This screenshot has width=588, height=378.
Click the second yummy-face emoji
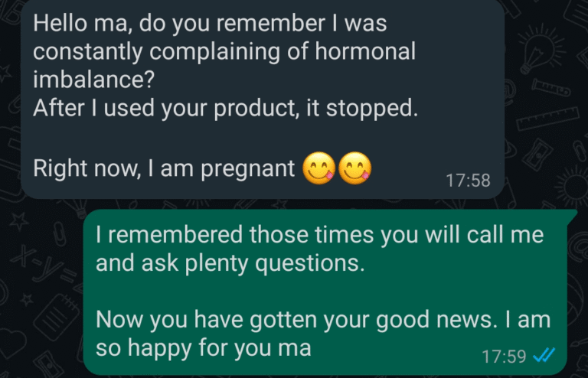[354, 168]
